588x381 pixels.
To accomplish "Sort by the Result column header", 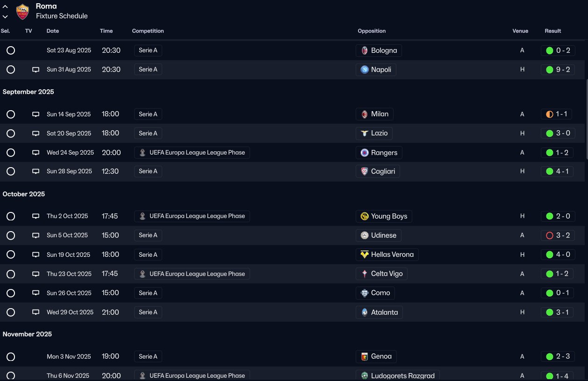I will 553,31.
